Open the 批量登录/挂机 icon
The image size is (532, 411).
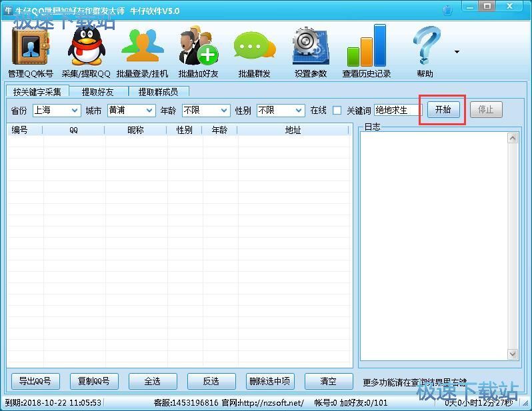click(x=142, y=46)
